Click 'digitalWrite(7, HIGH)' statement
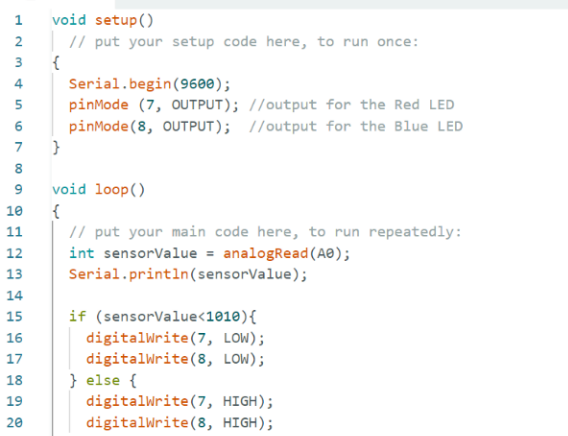 pyautogui.click(x=180, y=402)
